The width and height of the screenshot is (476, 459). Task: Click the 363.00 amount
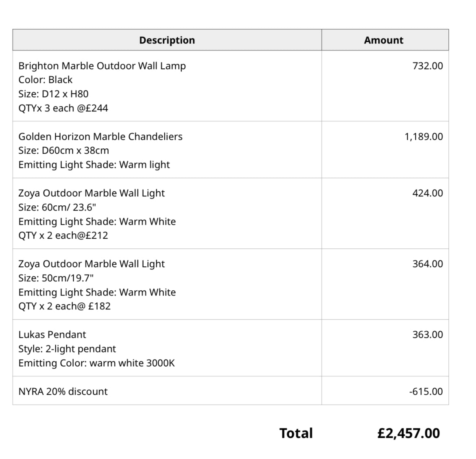tap(428, 335)
